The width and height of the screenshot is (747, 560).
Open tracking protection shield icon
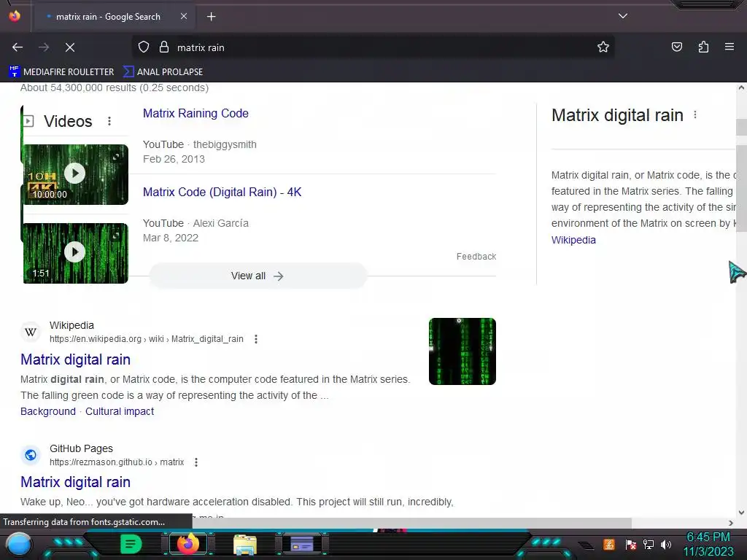[x=144, y=47]
